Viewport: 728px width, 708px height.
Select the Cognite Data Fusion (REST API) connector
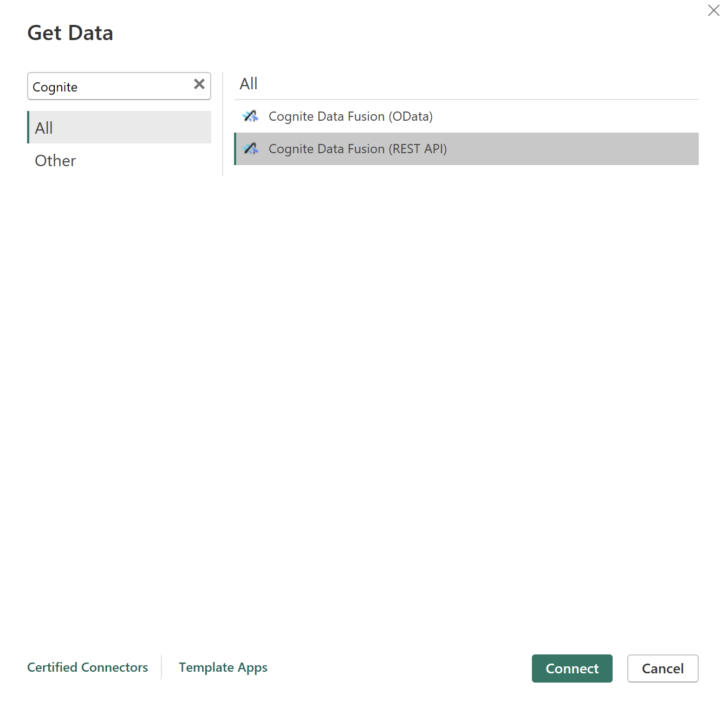(x=357, y=149)
